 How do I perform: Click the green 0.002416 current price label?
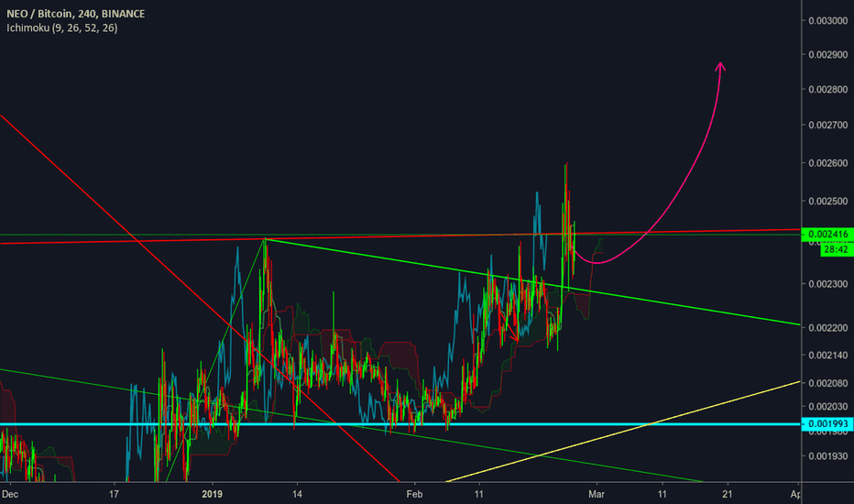pyautogui.click(x=827, y=235)
